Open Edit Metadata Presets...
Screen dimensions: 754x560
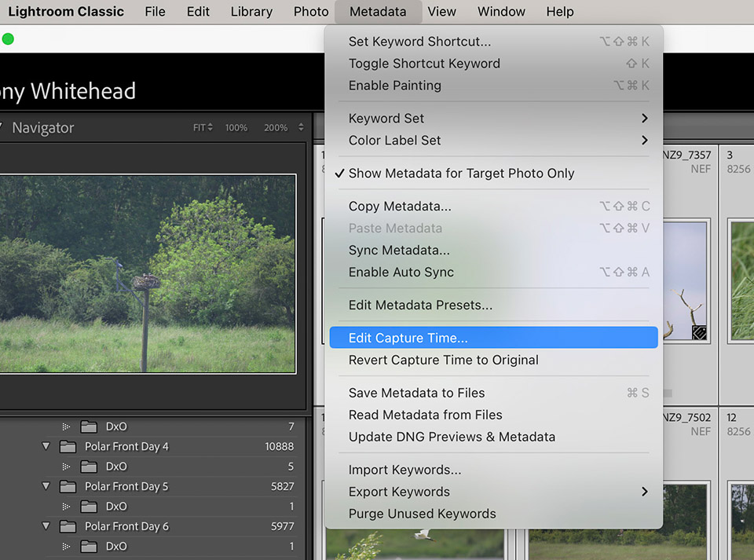pos(494,306)
